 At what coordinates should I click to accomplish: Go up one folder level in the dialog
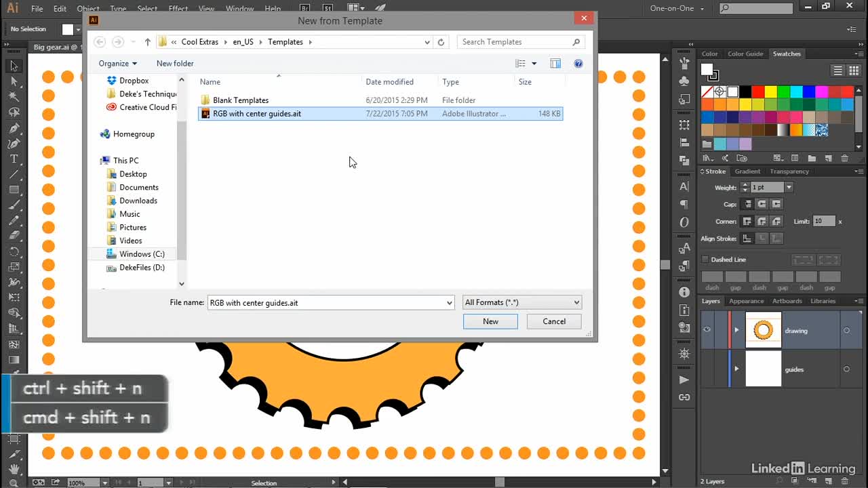click(x=147, y=42)
